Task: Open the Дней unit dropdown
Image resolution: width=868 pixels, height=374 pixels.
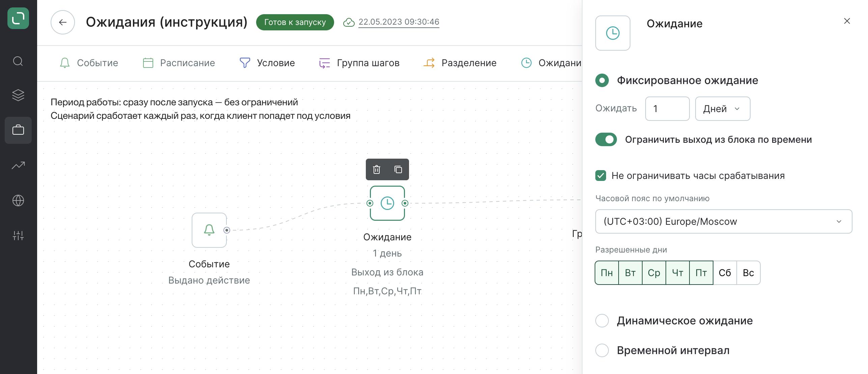Action: [723, 109]
